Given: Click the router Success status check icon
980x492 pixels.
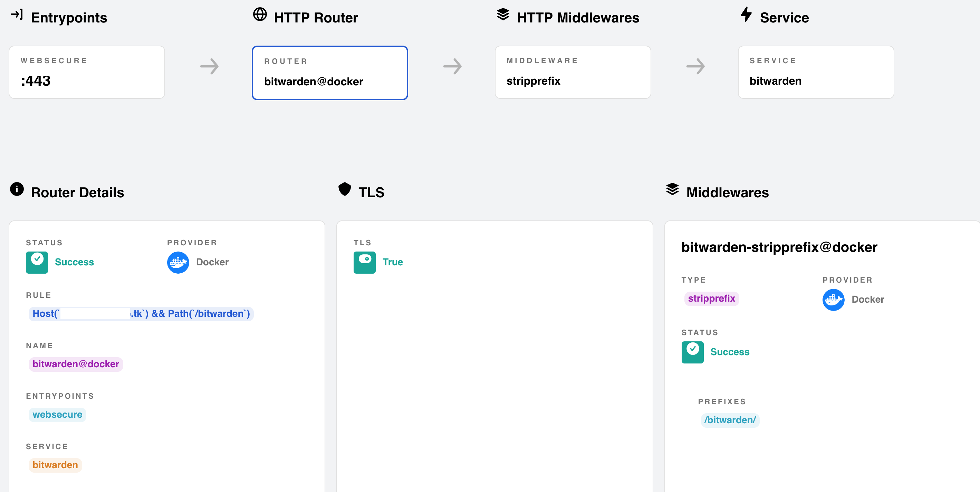Looking at the screenshot, I should pos(37,263).
